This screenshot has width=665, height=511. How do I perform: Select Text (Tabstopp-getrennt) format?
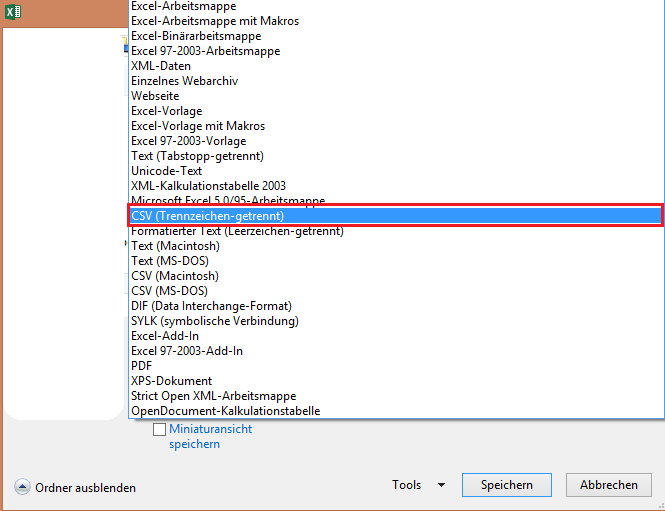coord(396,156)
